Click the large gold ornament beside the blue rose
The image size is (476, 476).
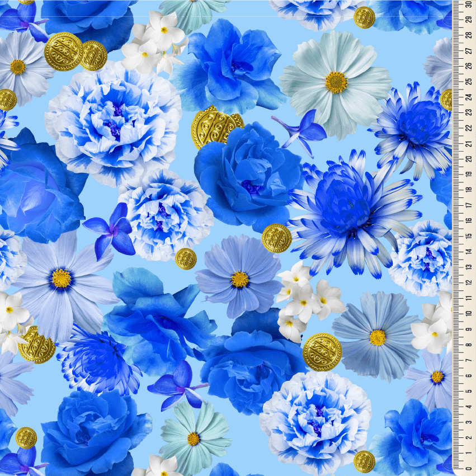coord(218,126)
